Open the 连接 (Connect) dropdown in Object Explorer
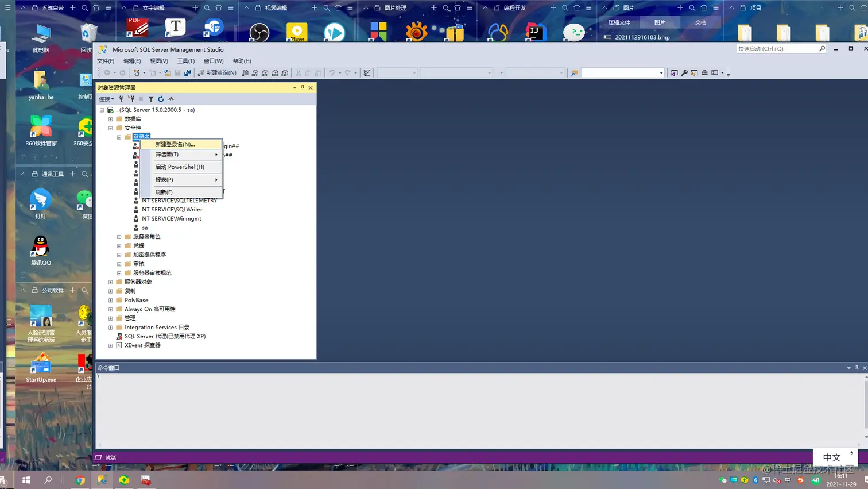The width and height of the screenshot is (868, 489). click(x=106, y=99)
